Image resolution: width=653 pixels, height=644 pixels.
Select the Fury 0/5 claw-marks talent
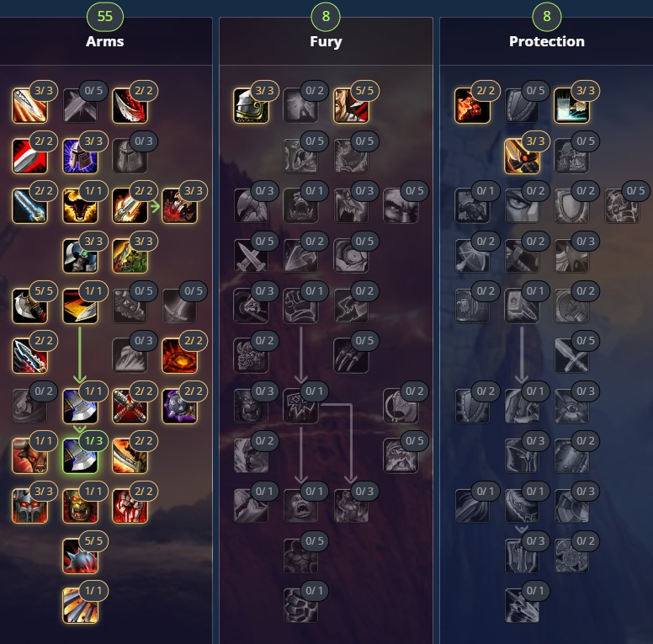coord(351,355)
